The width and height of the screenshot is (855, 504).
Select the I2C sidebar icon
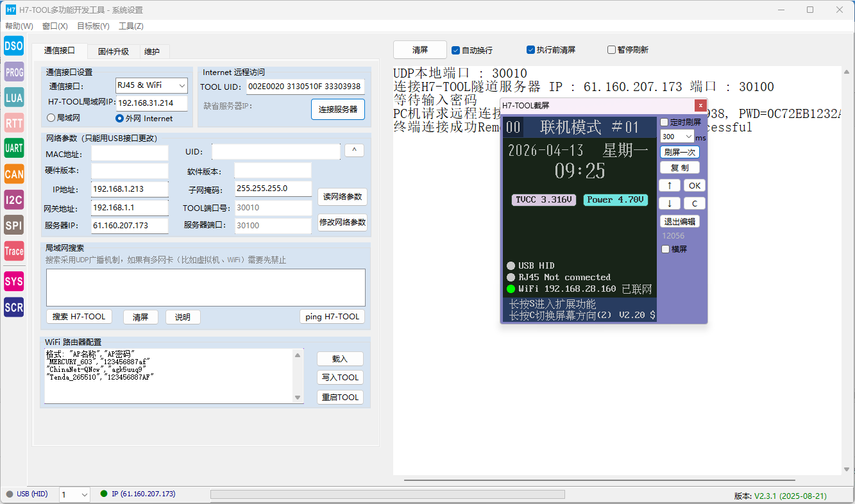13,199
